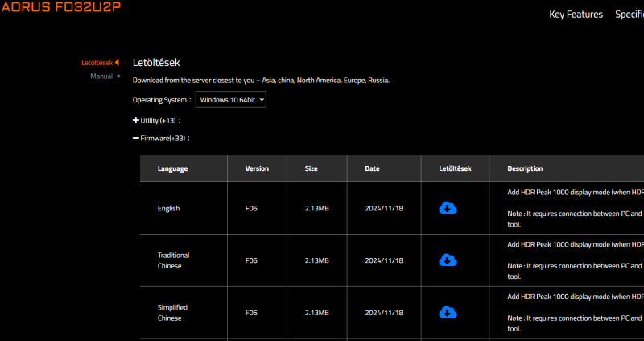Download Simplified Chinese firmware cloud icon
644x341 pixels.
coord(448,313)
